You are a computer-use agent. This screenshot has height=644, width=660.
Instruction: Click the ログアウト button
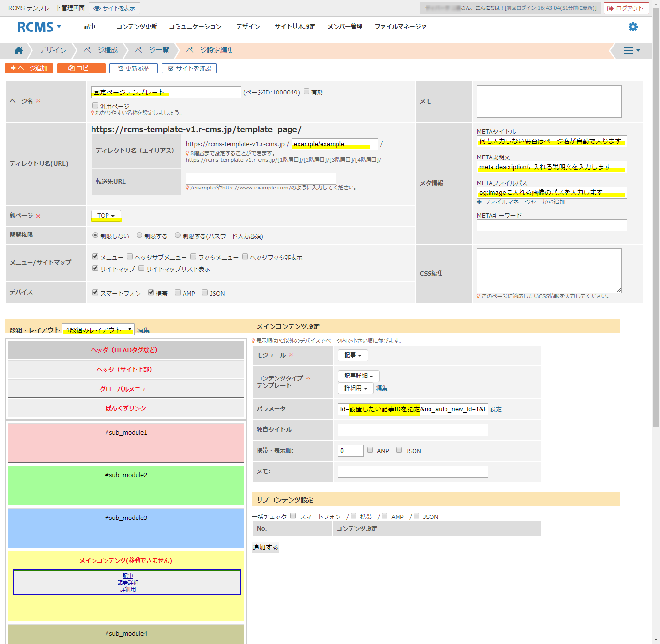pos(626,8)
